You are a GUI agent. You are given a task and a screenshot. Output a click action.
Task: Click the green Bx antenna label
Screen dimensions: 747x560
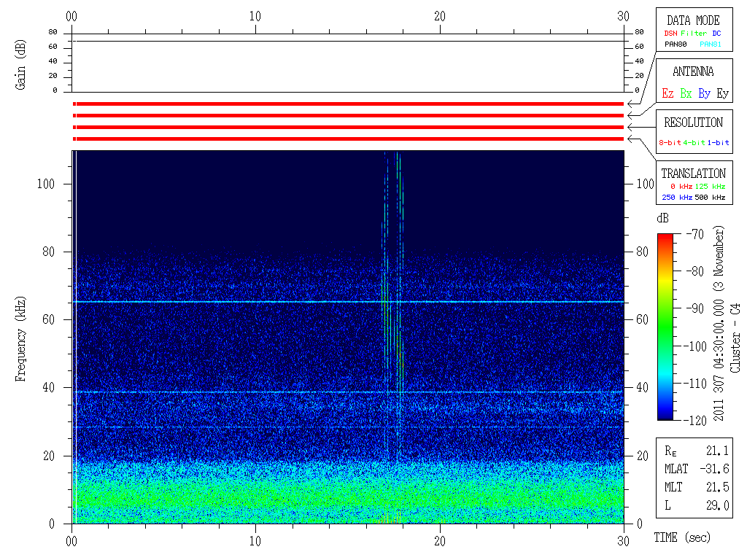click(x=686, y=93)
